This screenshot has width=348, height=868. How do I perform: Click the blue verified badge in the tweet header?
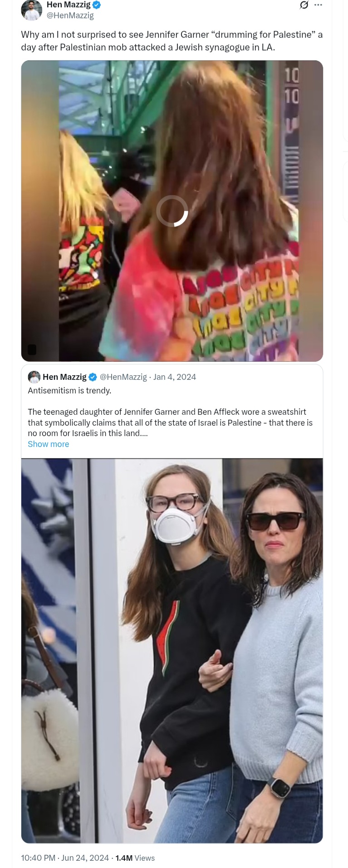[97, 5]
